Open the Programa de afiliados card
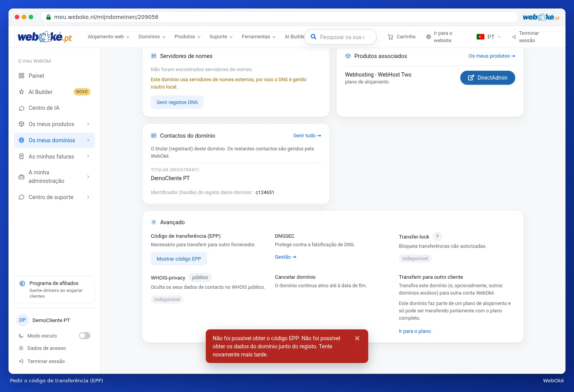Image resolution: width=574 pixels, height=392 pixels. pyautogui.click(x=54, y=290)
